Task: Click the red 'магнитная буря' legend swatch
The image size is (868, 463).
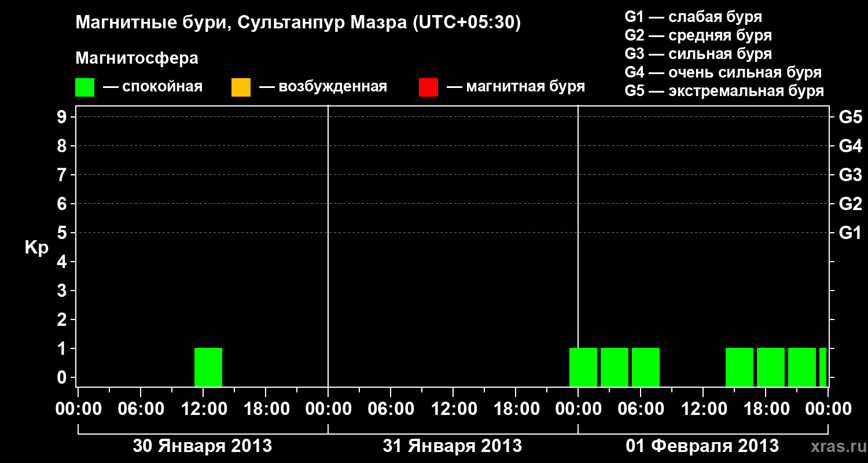Action: click(429, 87)
